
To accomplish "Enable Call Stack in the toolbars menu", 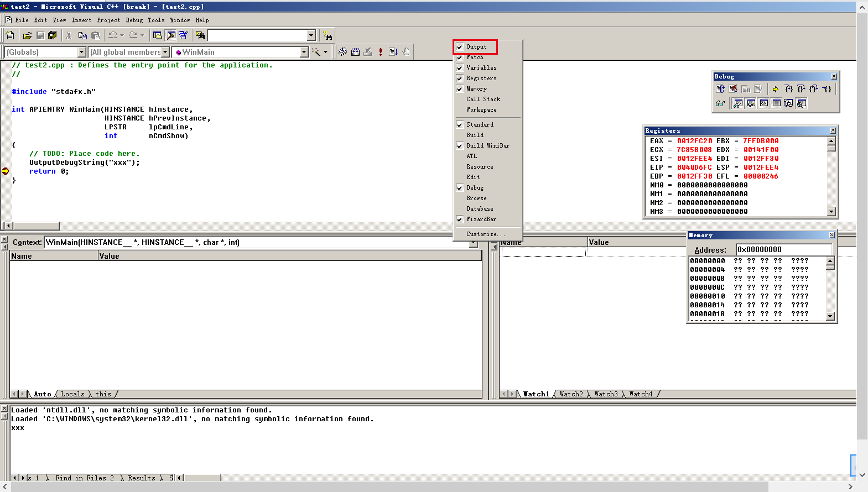I will click(x=483, y=100).
